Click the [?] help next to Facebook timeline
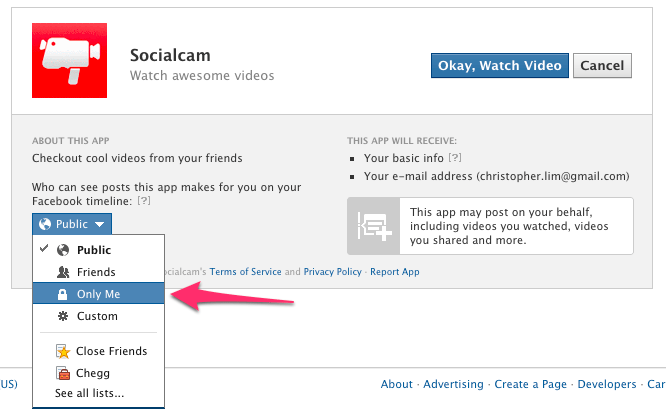Image resolution: width=666 pixels, height=418 pixels. [144, 201]
